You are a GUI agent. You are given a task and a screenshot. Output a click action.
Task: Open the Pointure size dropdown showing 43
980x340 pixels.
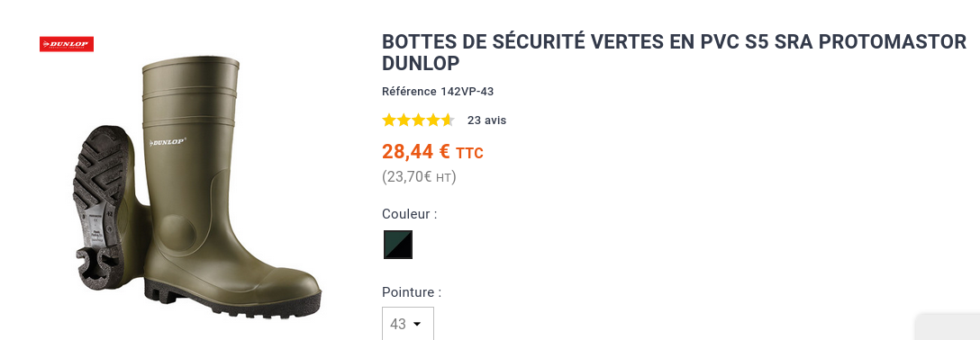[407, 324]
